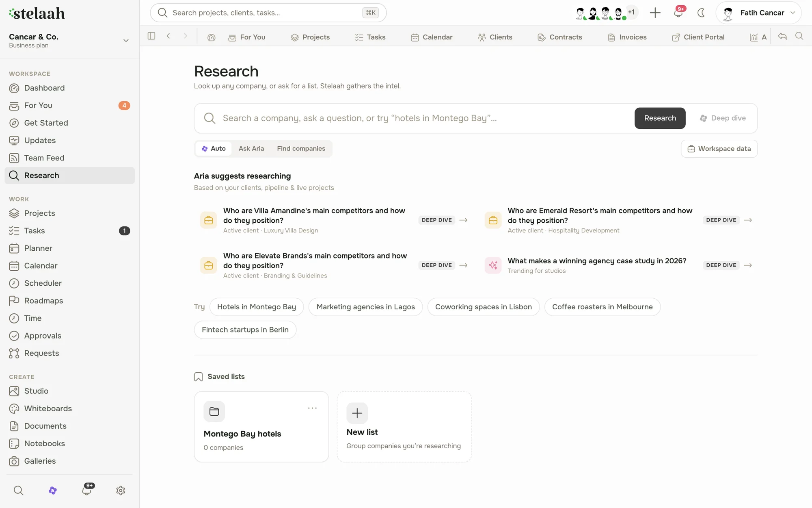This screenshot has width=812, height=508.
Task: Open the Tasks tab
Action: [x=370, y=37]
